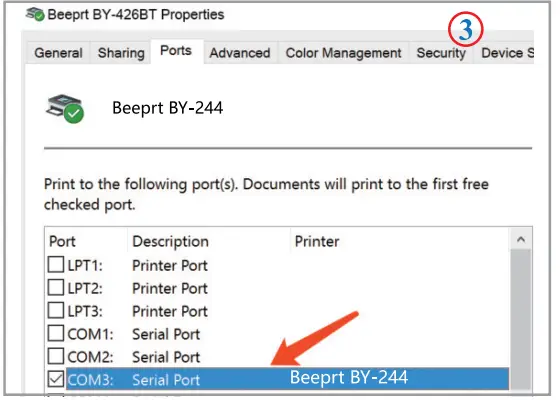Click the Beeprt BY-426BT Properties window title
This screenshot has height=400, width=560.
tap(136, 15)
